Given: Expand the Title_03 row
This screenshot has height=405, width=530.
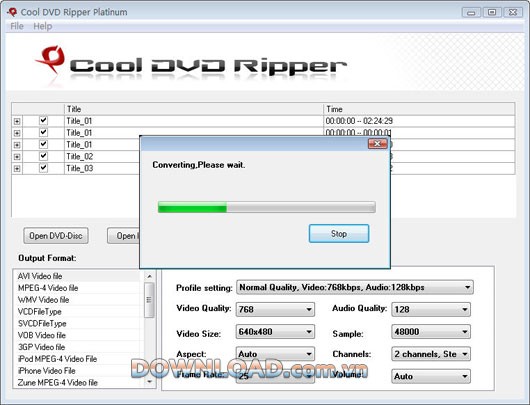Looking at the screenshot, I should (x=17, y=168).
